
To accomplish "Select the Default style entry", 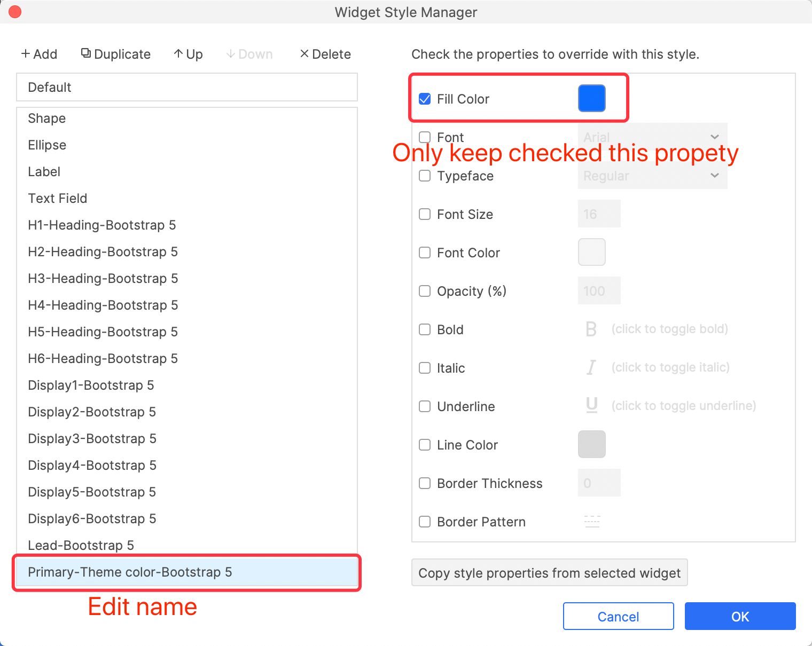I will point(186,87).
